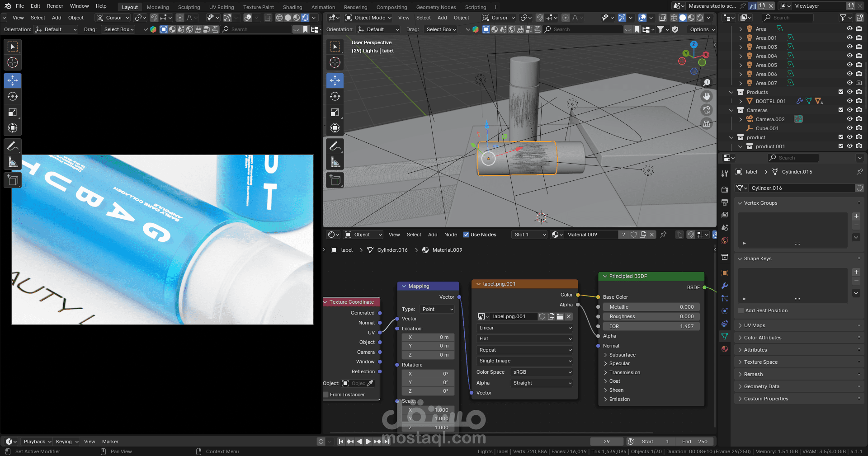Open the Material properties tab icon
This screenshot has height=456, width=868.
click(725, 349)
